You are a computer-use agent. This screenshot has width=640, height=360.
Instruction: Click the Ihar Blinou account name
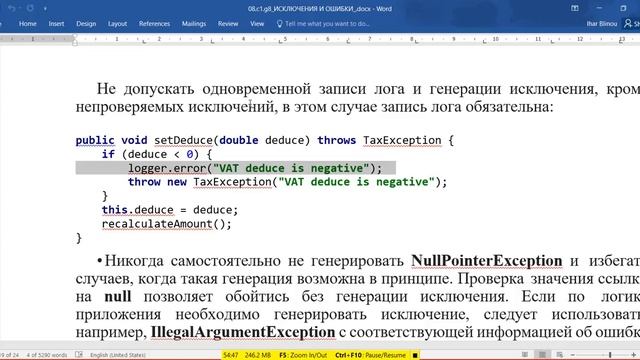[x=602, y=24]
